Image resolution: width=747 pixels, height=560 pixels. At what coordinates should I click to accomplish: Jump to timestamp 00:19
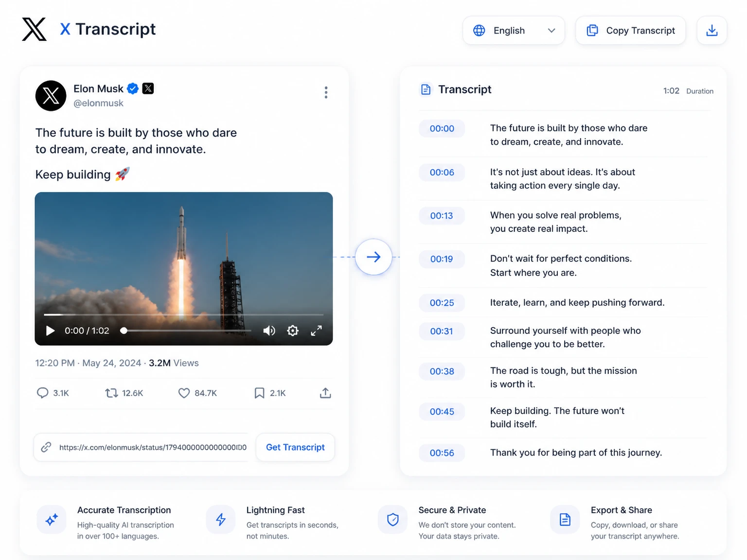tap(442, 259)
